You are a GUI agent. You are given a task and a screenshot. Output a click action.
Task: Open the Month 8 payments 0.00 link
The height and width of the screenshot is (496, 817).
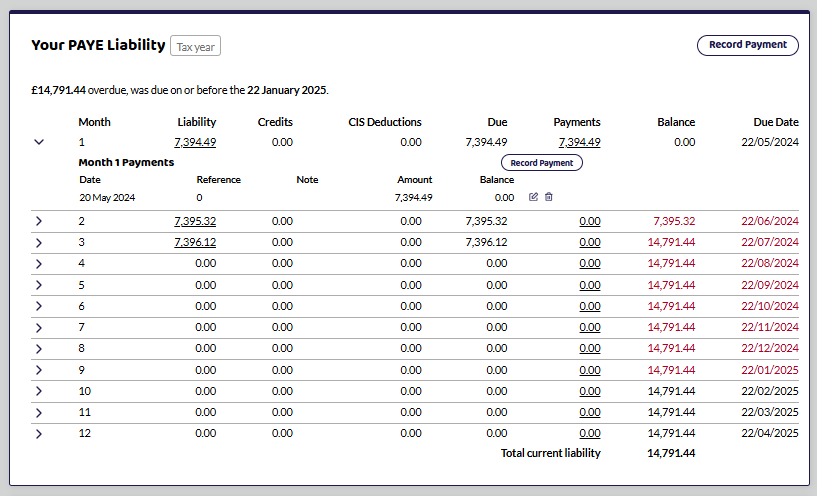coord(590,348)
